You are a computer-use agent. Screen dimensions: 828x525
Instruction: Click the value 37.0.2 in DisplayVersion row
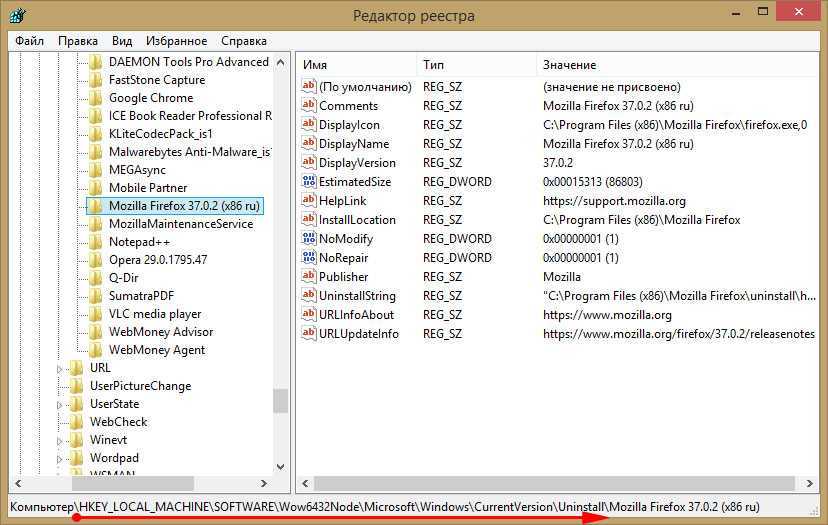[558, 163]
